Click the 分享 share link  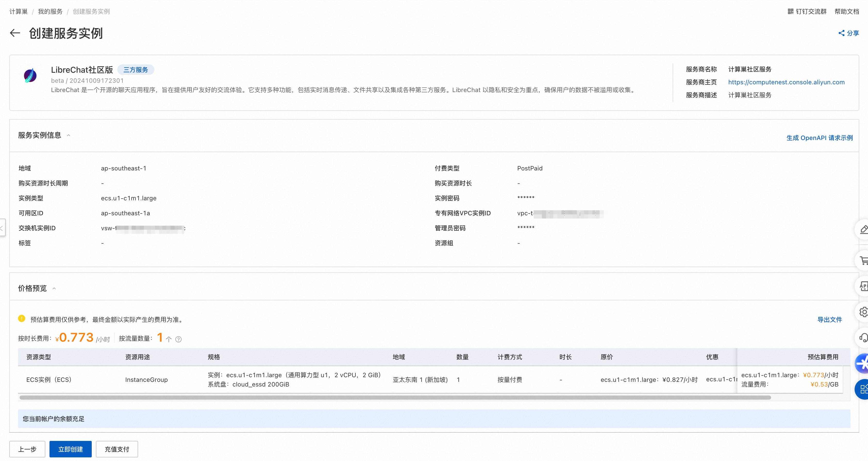[853, 33]
